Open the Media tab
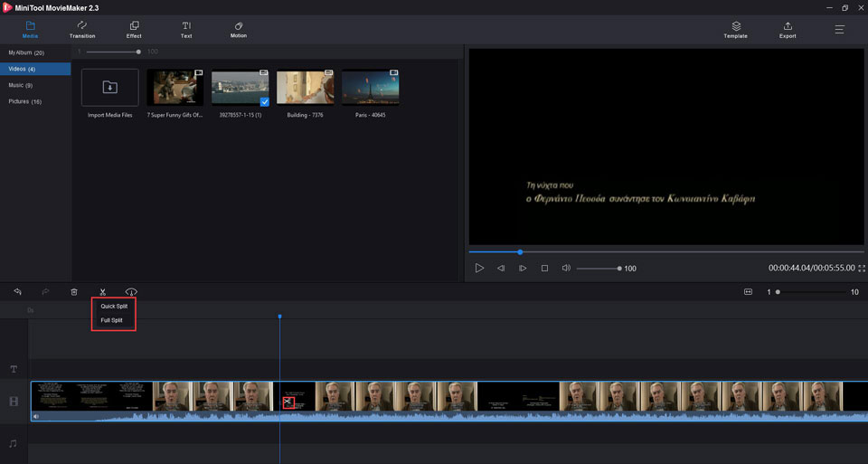Image resolution: width=868 pixels, height=464 pixels. pos(30,29)
